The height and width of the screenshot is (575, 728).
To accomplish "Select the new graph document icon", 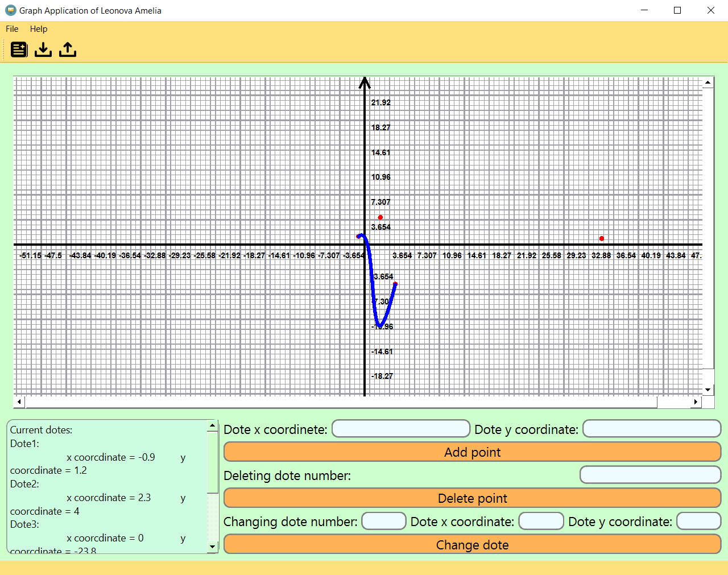I will point(19,49).
